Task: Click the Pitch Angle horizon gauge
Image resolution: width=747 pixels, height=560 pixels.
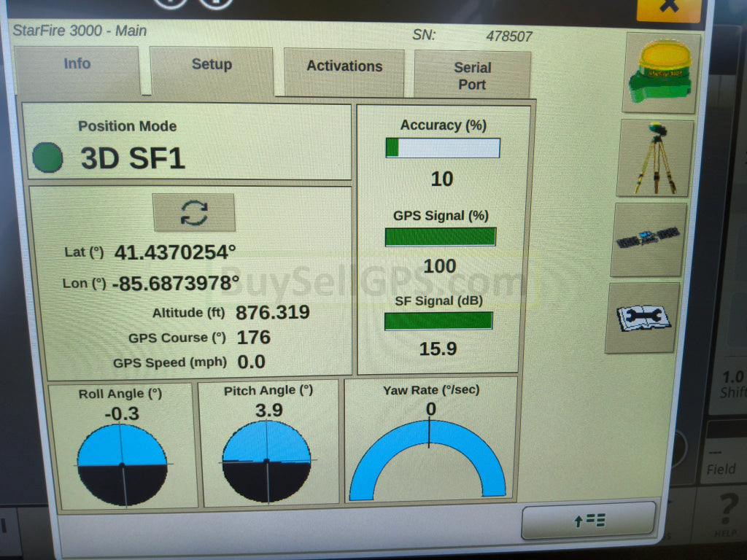Action: 267,461
